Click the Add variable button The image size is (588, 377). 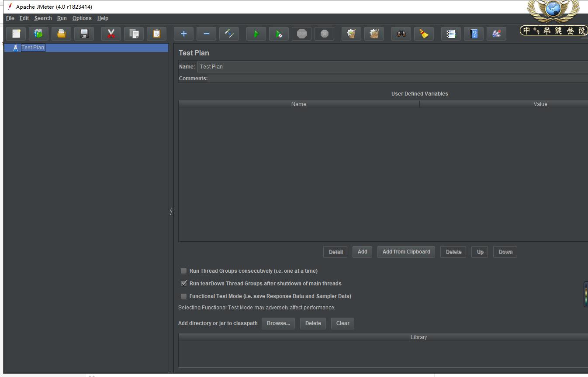pos(363,252)
